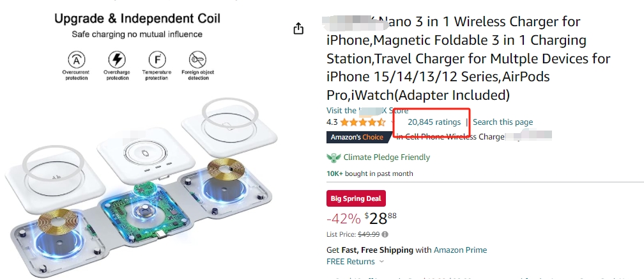Click the Overcharge protection lightning icon
644x279 pixels.
tap(116, 60)
